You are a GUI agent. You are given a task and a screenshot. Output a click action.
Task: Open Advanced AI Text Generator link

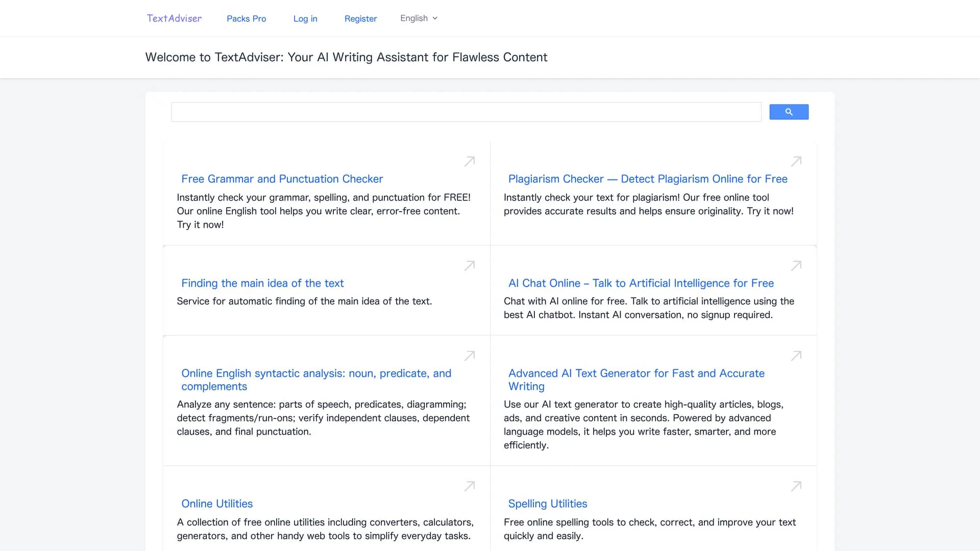[636, 380]
